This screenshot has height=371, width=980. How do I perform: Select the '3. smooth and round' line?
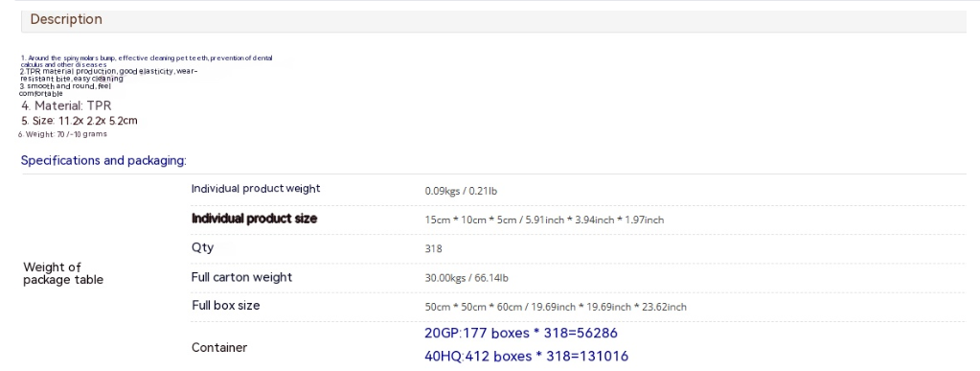(x=65, y=89)
